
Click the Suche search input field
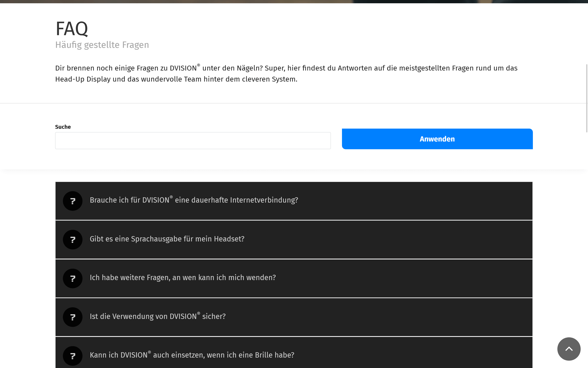(193, 141)
